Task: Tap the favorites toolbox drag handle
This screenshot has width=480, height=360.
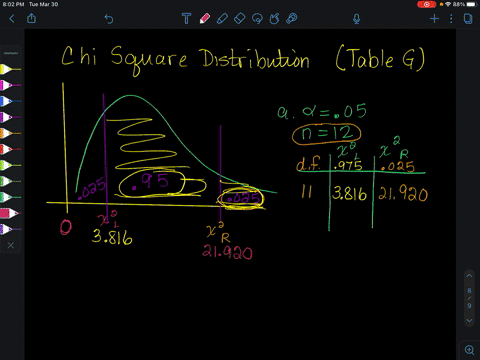Action: coord(11,53)
